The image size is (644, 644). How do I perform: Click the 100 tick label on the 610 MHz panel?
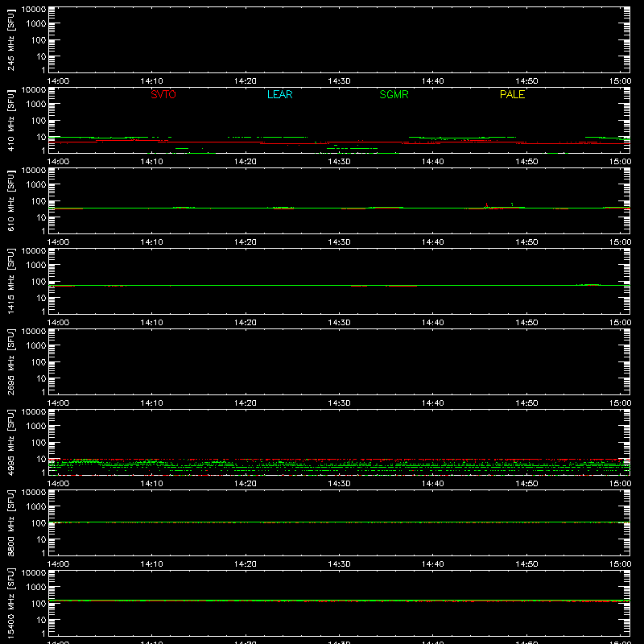(x=39, y=201)
